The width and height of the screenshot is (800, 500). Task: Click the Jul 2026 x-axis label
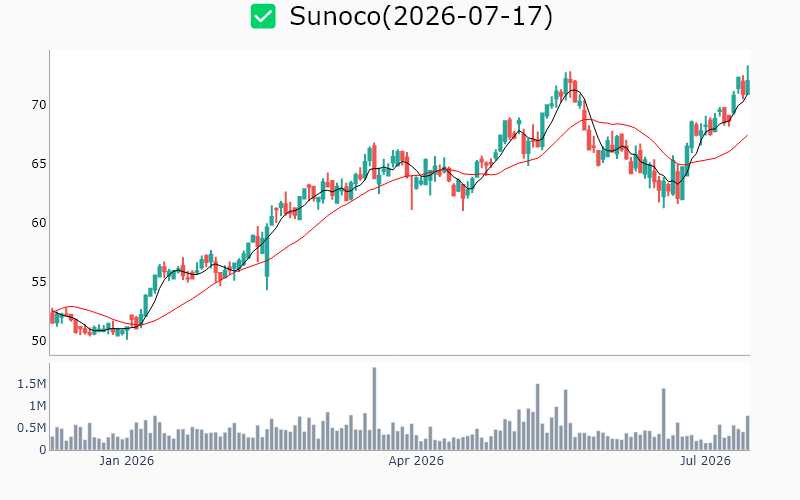(x=706, y=461)
